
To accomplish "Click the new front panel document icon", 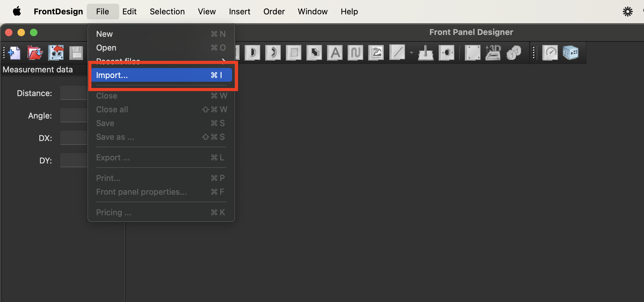I will click(x=14, y=53).
